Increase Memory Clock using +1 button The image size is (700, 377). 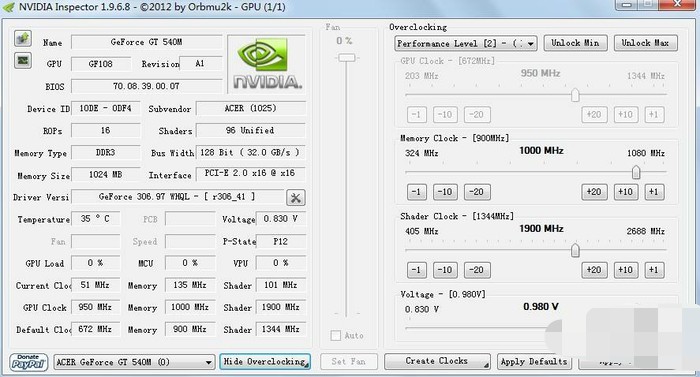point(654,192)
